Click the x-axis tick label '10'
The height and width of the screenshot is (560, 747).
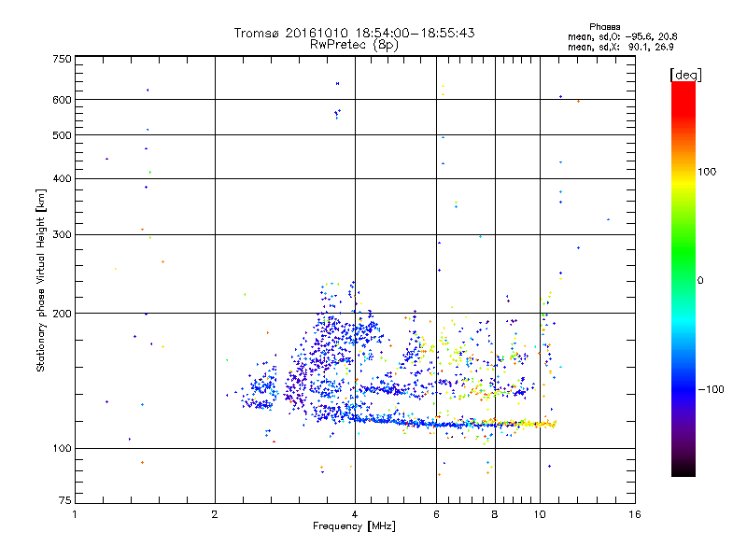pos(540,514)
